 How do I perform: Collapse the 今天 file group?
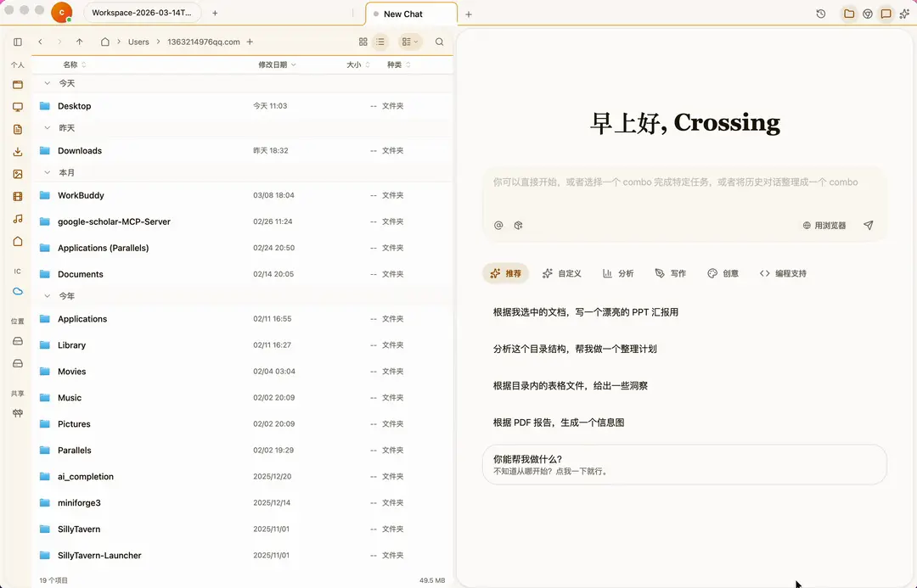48,83
